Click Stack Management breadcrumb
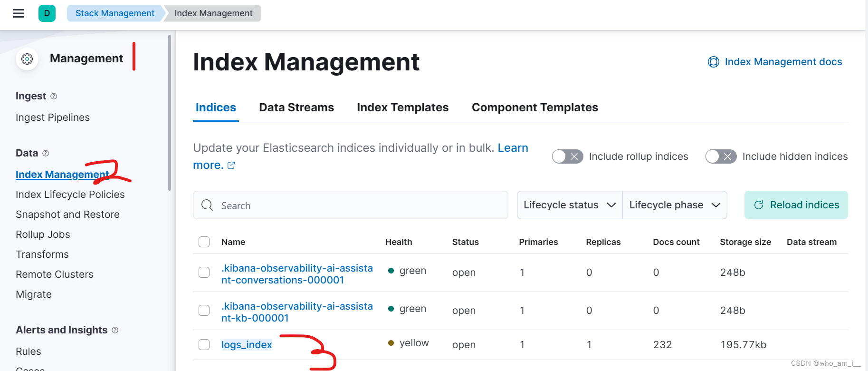The width and height of the screenshot is (868, 371). click(x=115, y=13)
